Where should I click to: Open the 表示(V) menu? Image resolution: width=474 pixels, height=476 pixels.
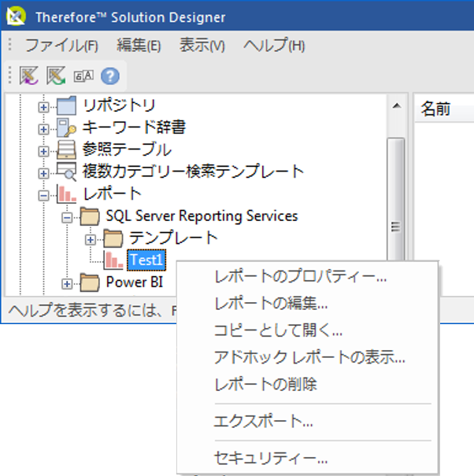(x=202, y=45)
